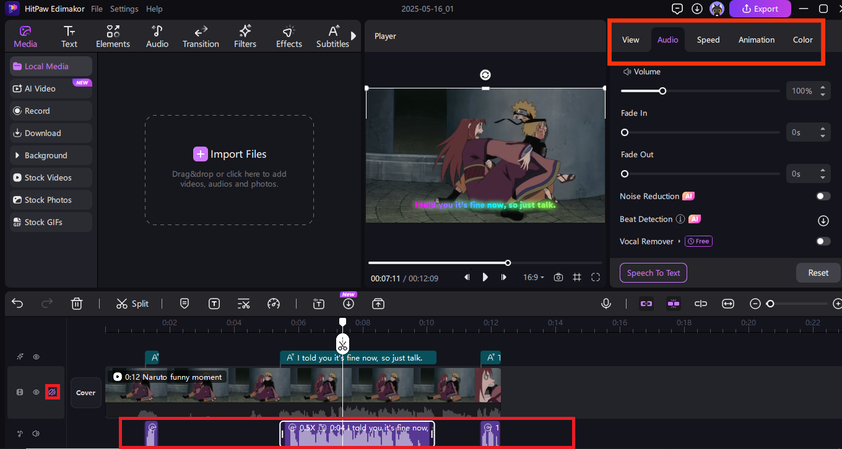
Task: Click the speedometer icon in timeline toolbar
Action: 273,303
